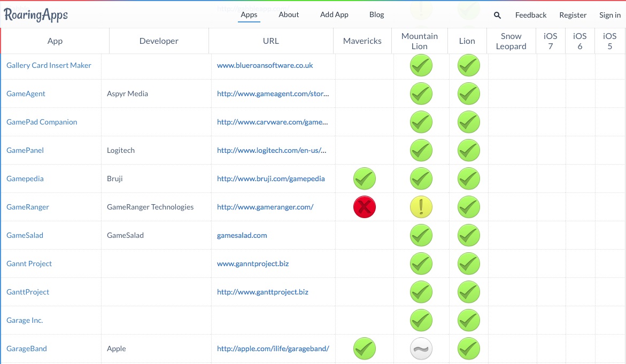This screenshot has height=364, width=626.
Task: Click Mountain Lion checkmark for GameAgent
Action: tap(421, 94)
